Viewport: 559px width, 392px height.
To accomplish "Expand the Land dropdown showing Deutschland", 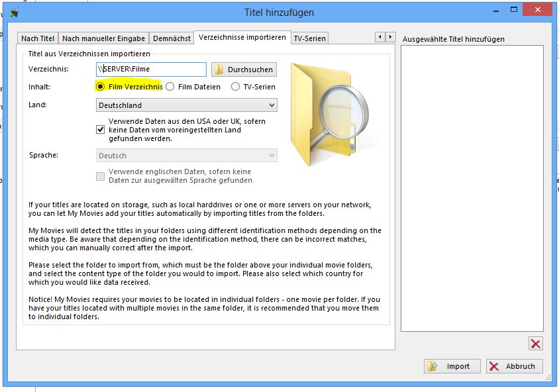I will point(186,105).
